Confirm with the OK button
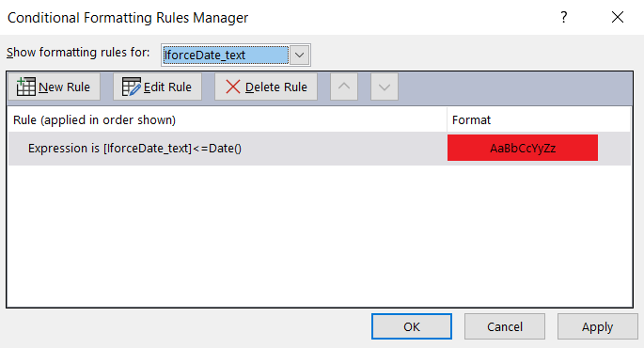Viewport: 644px width, 348px height. 412,326
